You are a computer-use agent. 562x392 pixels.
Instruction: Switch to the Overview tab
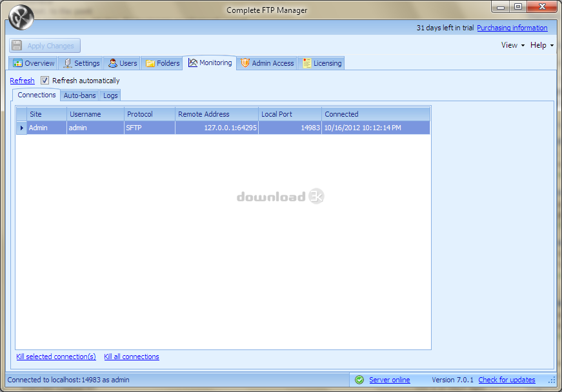pyautogui.click(x=34, y=63)
